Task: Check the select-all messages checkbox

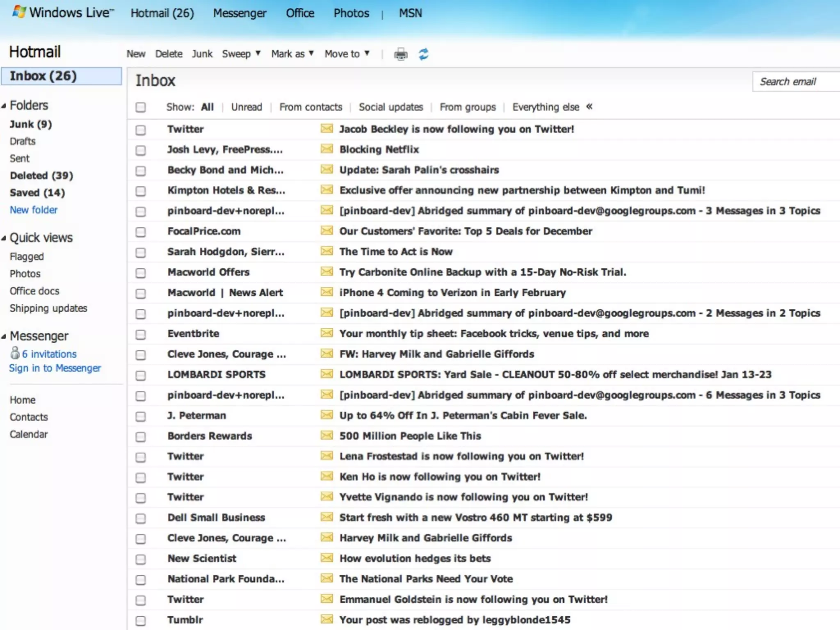Action: click(141, 107)
